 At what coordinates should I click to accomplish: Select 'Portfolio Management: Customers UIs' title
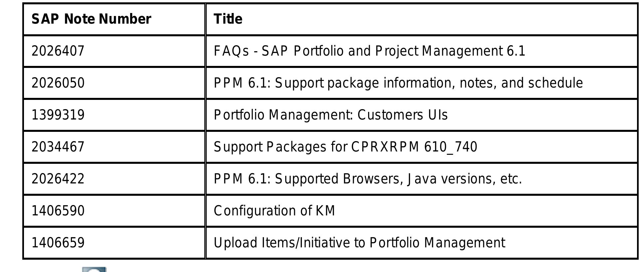click(330, 115)
